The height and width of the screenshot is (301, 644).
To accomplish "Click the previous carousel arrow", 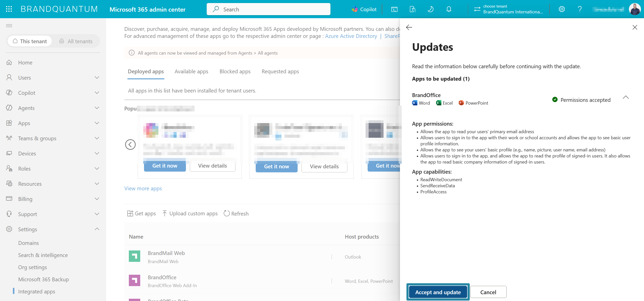I will (130, 145).
